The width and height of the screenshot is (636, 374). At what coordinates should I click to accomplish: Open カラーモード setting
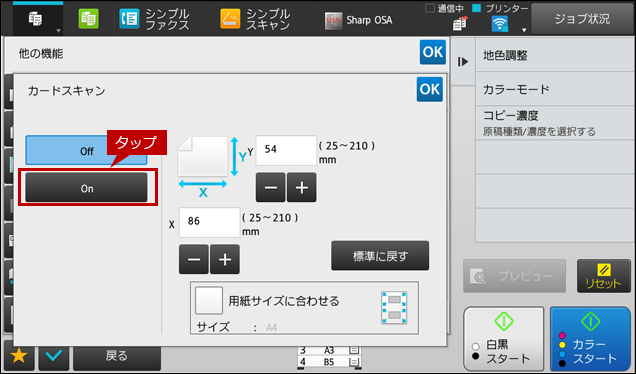point(554,89)
